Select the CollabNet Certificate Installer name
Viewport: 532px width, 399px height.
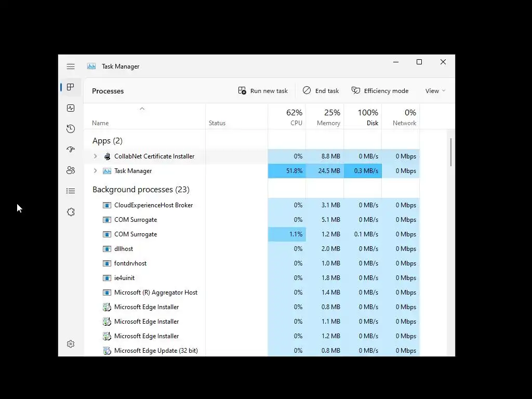coord(154,156)
